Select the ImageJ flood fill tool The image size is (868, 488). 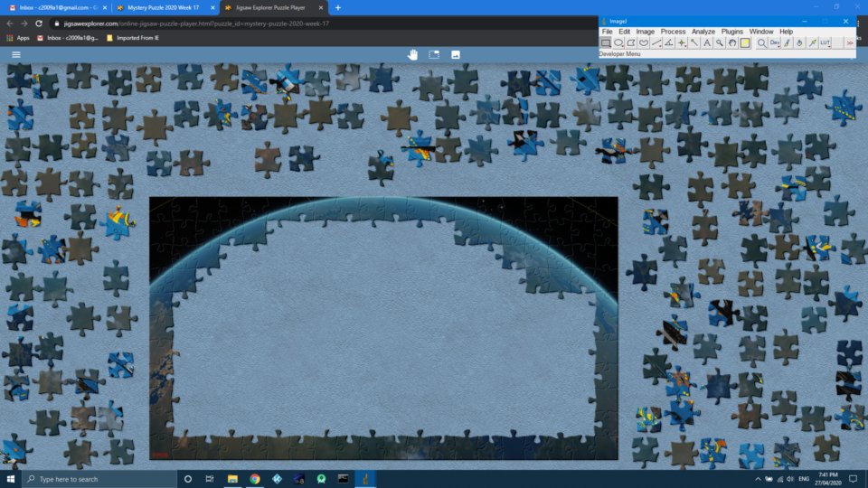point(800,42)
